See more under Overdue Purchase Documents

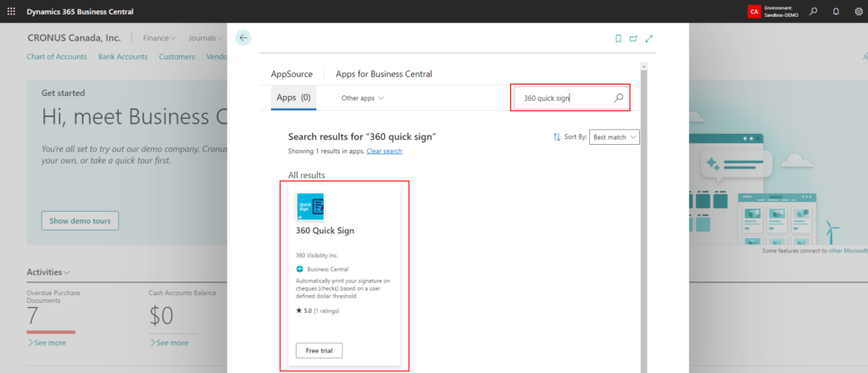[47, 342]
